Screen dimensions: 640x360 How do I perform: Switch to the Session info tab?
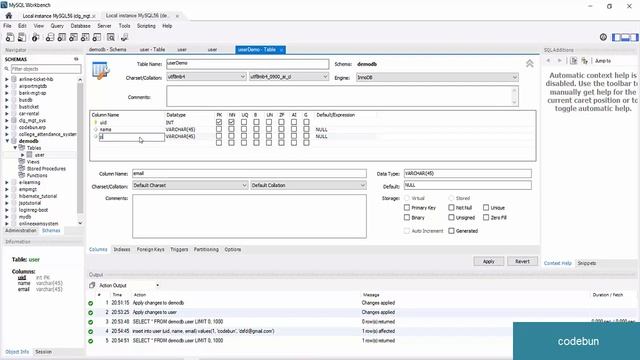click(43, 352)
